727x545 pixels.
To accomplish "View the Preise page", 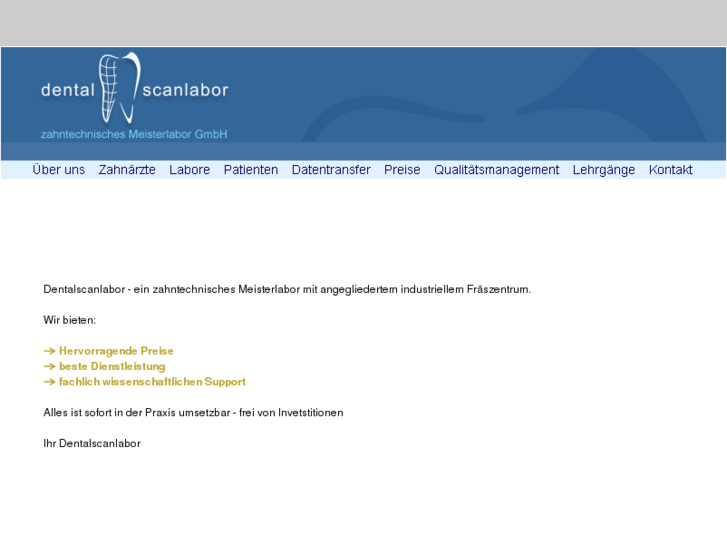I will (402, 170).
